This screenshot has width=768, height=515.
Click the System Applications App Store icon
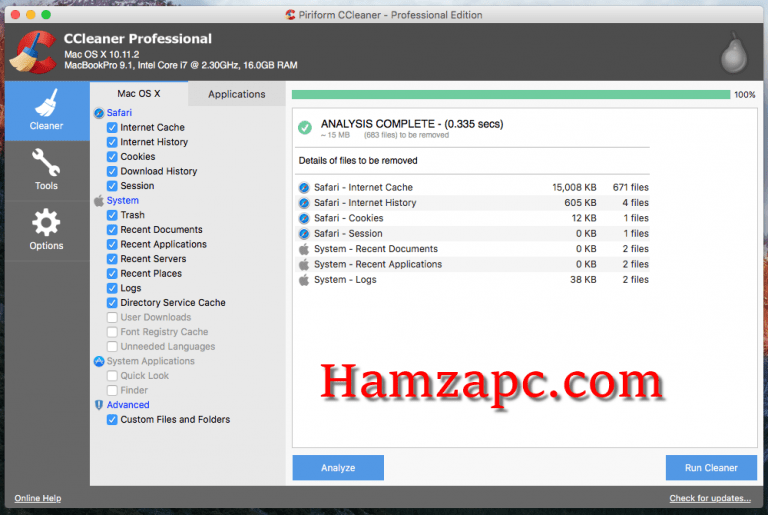pyautogui.click(x=99, y=361)
